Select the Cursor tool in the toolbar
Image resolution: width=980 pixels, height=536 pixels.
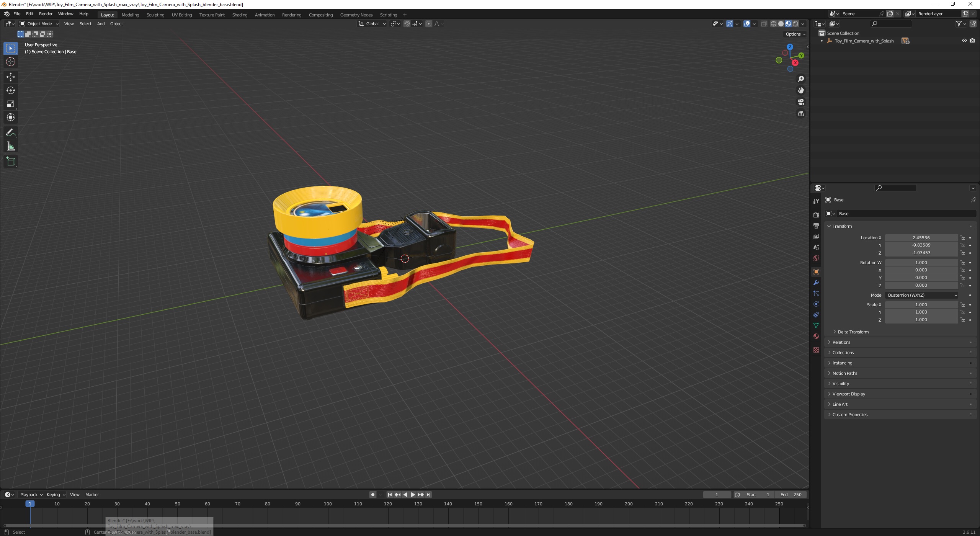click(x=11, y=62)
